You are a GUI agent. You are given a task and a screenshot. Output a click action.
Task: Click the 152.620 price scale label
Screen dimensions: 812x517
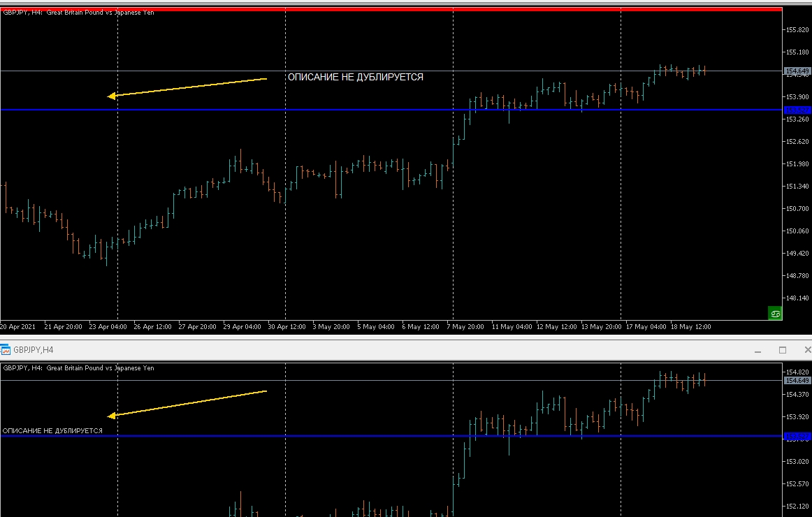click(x=797, y=141)
